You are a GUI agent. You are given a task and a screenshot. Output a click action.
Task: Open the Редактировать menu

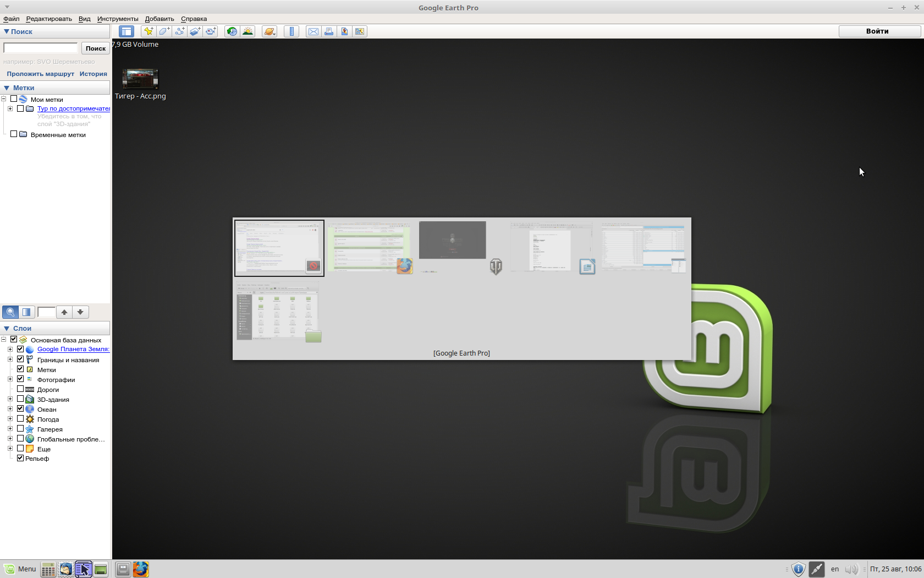tap(49, 19)
